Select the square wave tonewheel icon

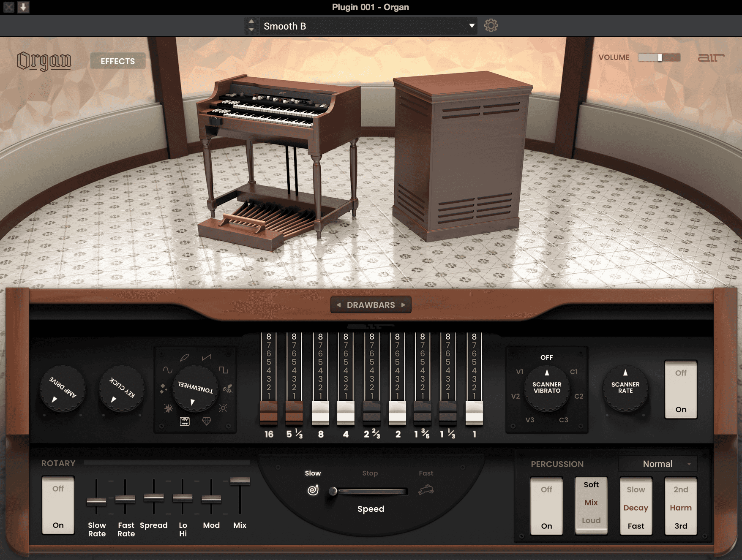[x=223, y=370]
